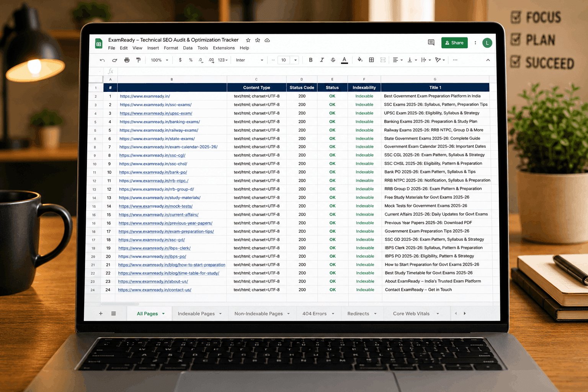Open the Inter font family dropdown

[250, 60]
